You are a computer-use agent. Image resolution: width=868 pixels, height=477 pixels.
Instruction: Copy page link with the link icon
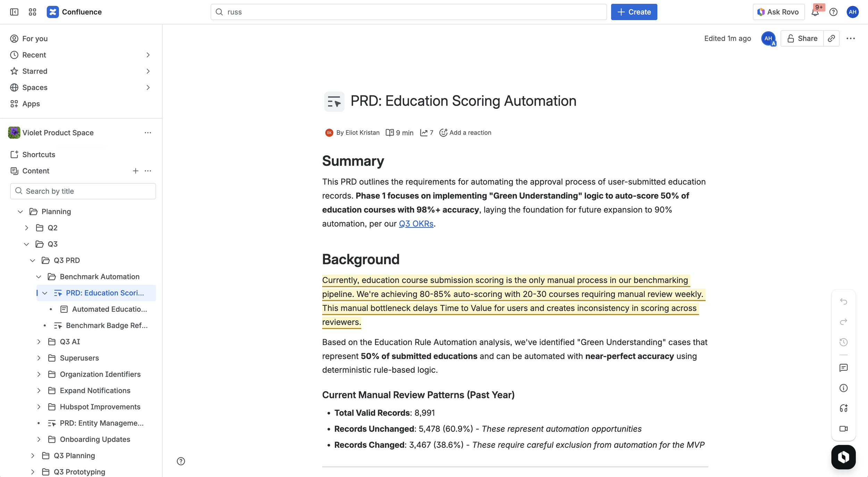click(x=831, y=38)
